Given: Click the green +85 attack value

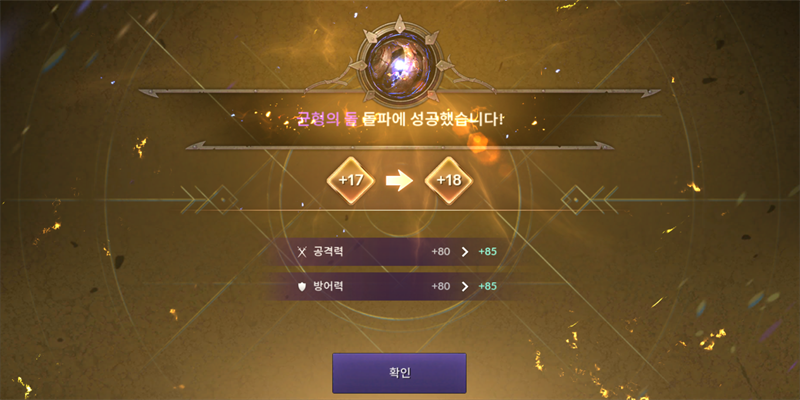Looking at the screenshot, I should click(x=487, y=252).
